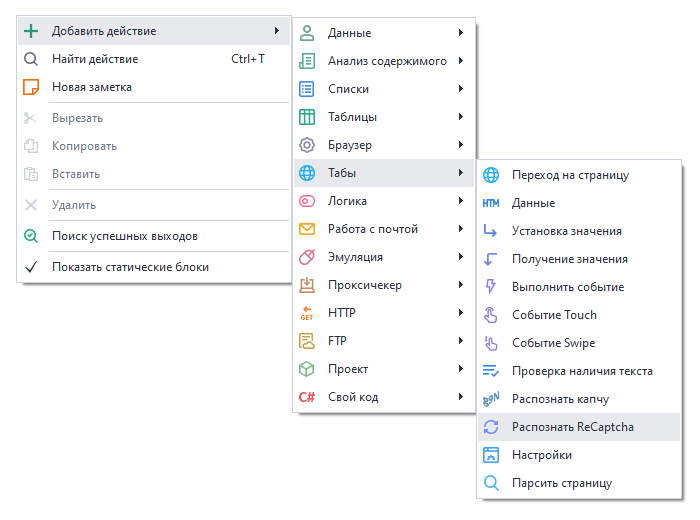Screen dimensions: 700x520
Task: Click the globe icon beside Переход на страницу
Action: tap(491, 175)
